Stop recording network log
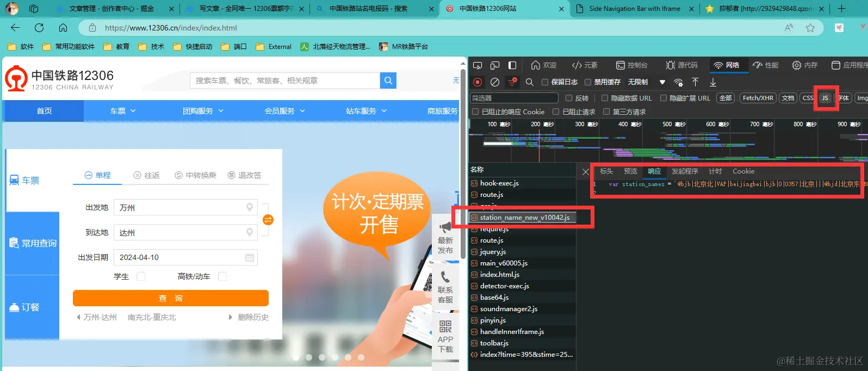 click(x=478, y=82)
